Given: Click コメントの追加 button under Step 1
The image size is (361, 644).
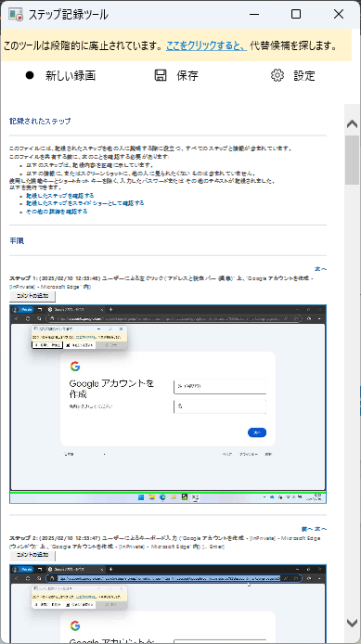Looking at the screenshot, I should [x=32, y=296].
